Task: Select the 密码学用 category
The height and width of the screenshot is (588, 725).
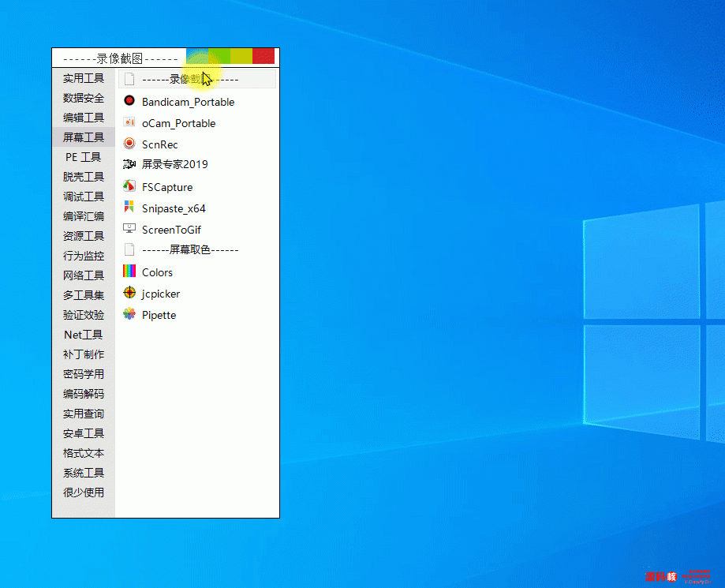Action: 84,374
